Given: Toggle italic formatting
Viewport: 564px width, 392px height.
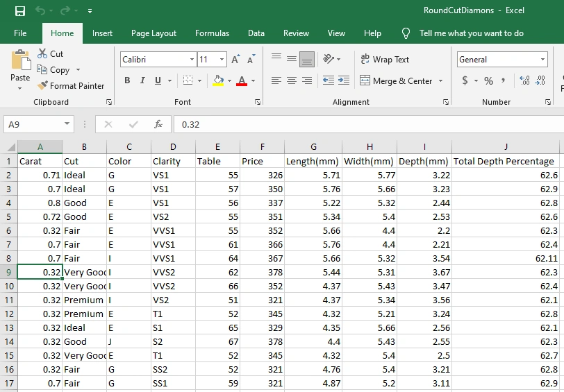Looking at the screenshot, I should point(142,80).
